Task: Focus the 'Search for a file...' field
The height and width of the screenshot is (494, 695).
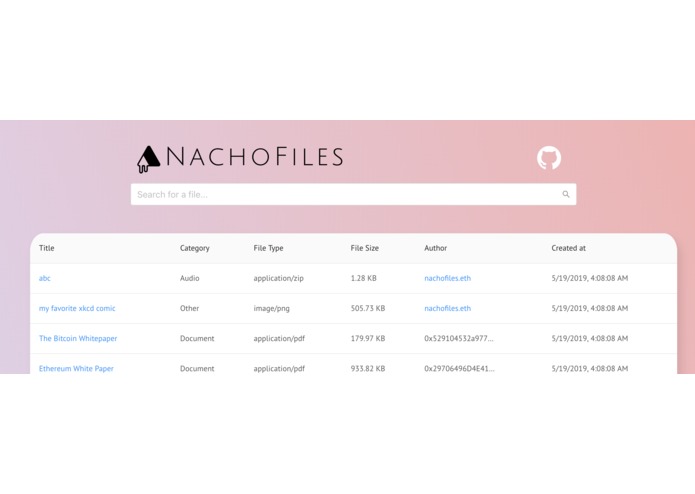Action: coord(353,194)
